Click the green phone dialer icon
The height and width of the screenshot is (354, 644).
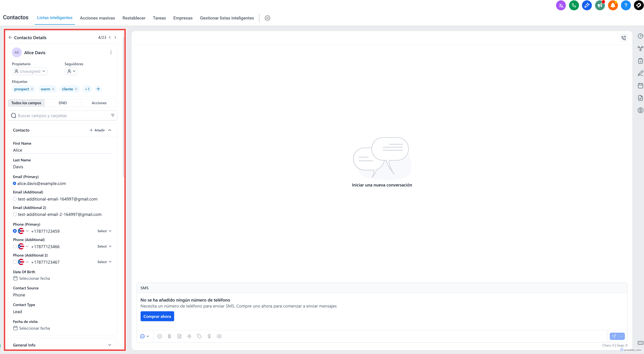coord(574,5)
